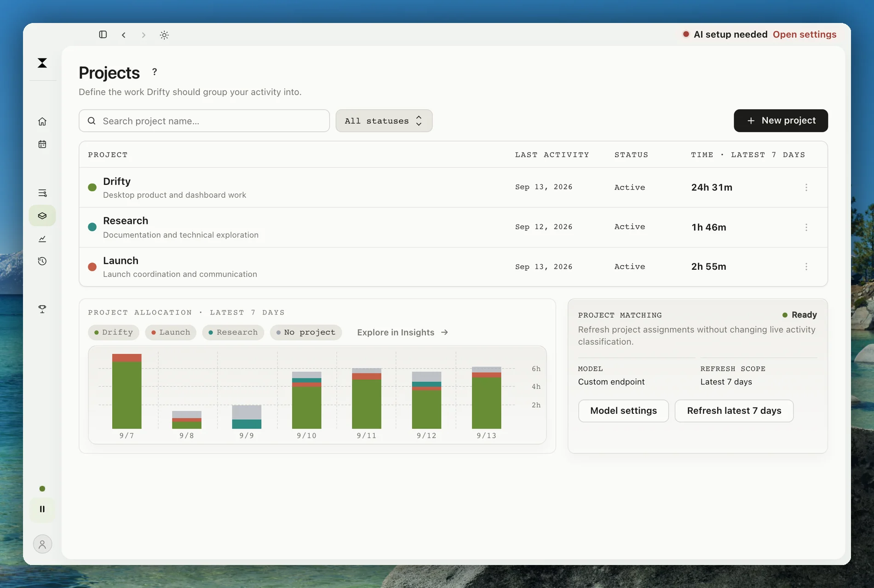Follow the Explore in Insights link

(402, 332)
